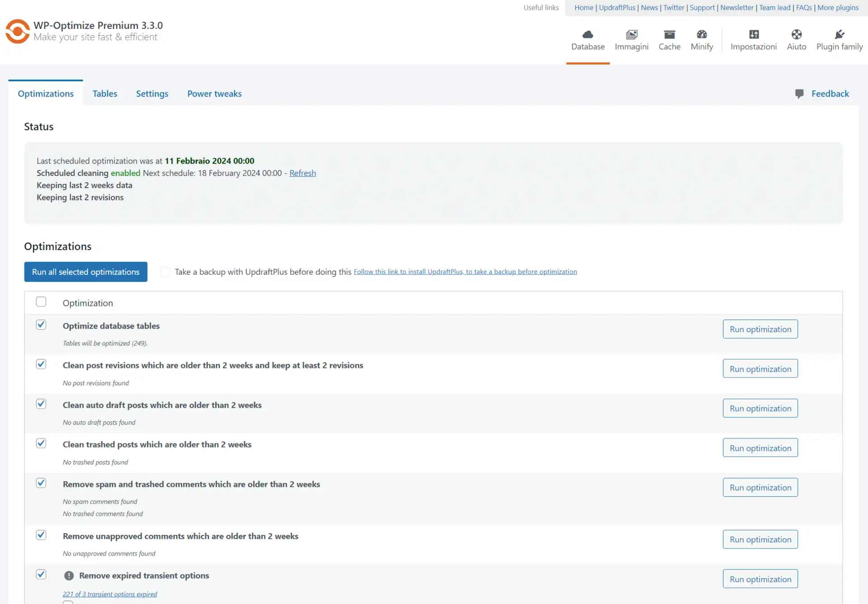Toggle the select-all Optimization checkbox
Viewport: 868px width, 604px height.
[41, 302]
